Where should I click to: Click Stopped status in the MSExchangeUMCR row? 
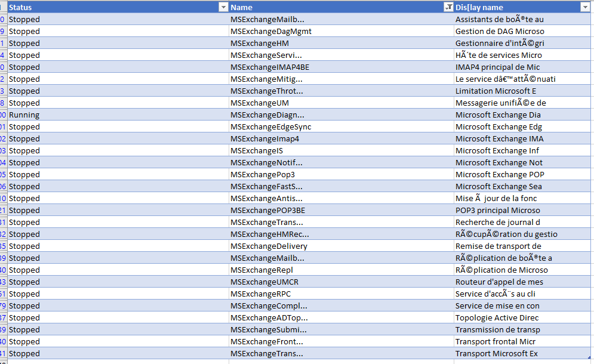118,282
